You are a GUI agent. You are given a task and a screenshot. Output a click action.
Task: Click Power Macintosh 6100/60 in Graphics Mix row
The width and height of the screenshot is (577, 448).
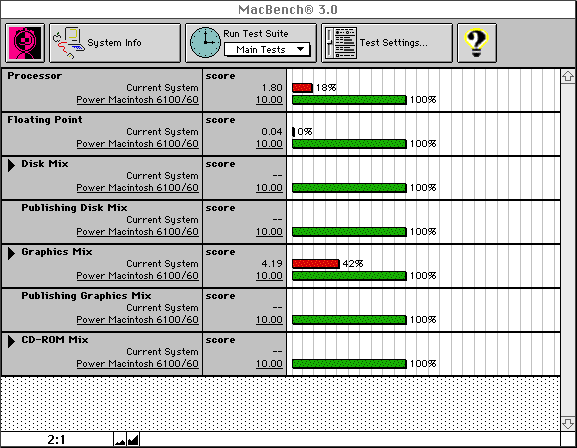click(x=137, y=276)
